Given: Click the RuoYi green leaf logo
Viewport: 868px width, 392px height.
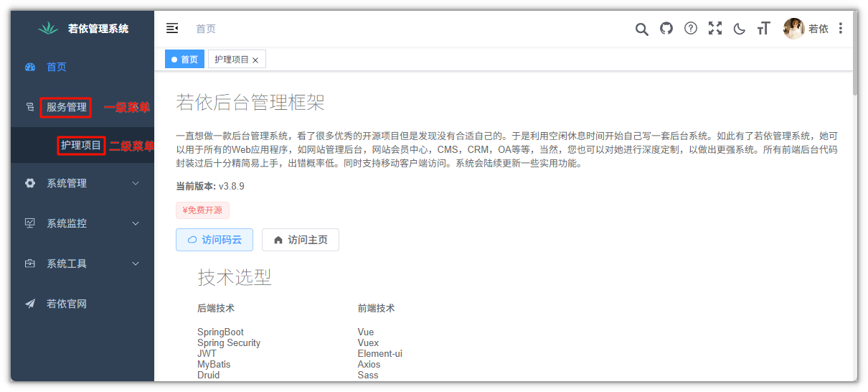Looking at the screenshot, I should pyautogui.click(x=48, y=29).
